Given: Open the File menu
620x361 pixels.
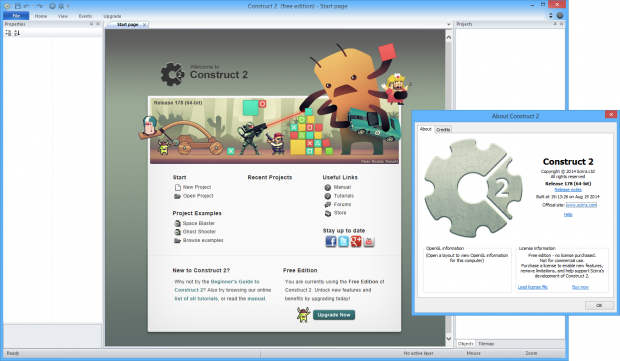Looking at the screenshot, I should coord(16,16).
